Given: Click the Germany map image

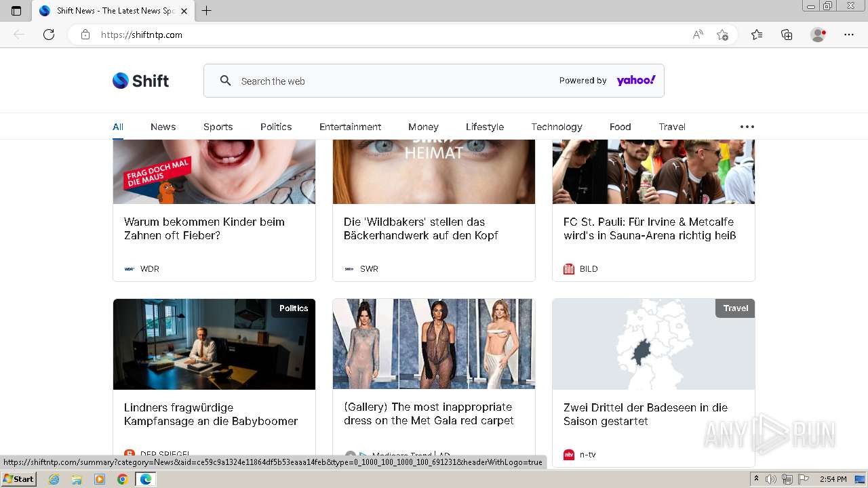Looking at the screenshot, I should [654, 344].
